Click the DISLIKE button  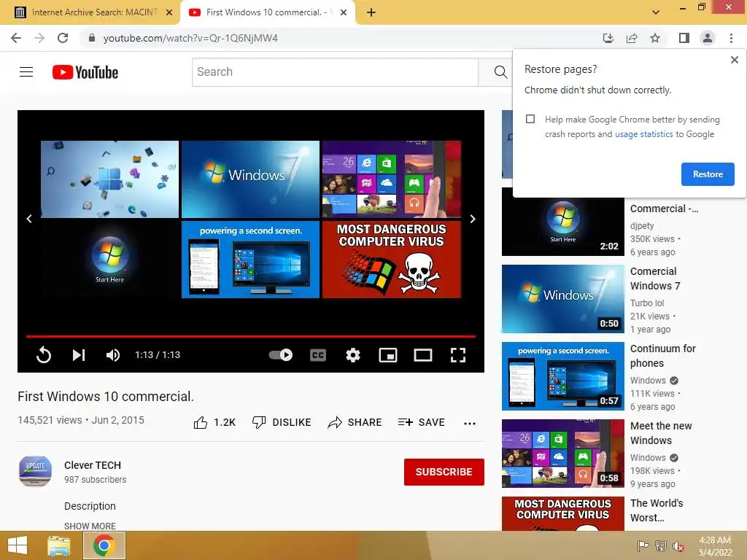coord(282,422)
